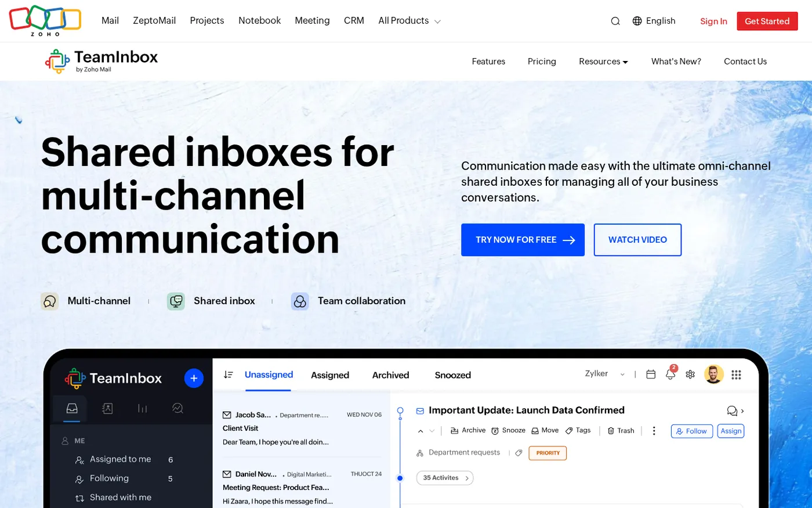Screen dimensions: 812x508
Task: Click the PRIORITY tag label
Action: (548, 453)
